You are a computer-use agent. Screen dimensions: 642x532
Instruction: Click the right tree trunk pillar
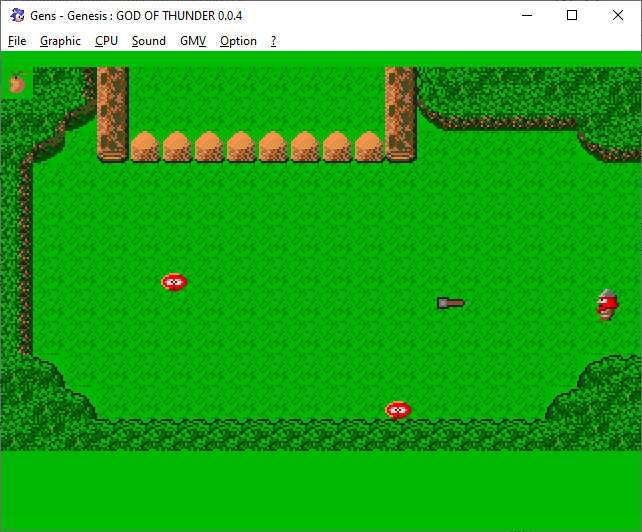[x=400, y=115]
